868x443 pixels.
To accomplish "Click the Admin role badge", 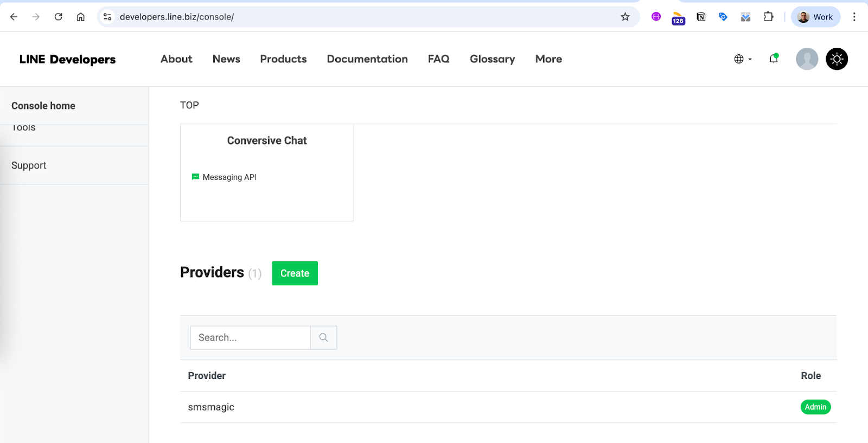I will click(815, 407).
